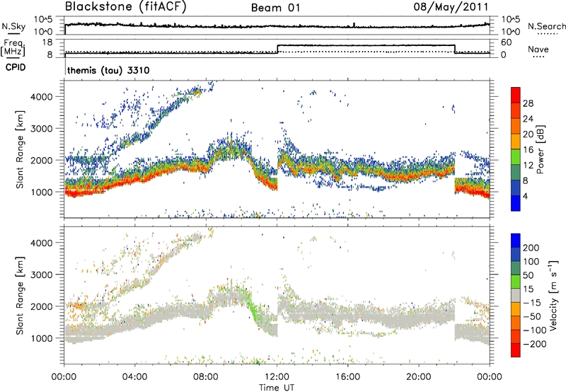Click the '16:00' time axis label

click(x=347, y=377)
